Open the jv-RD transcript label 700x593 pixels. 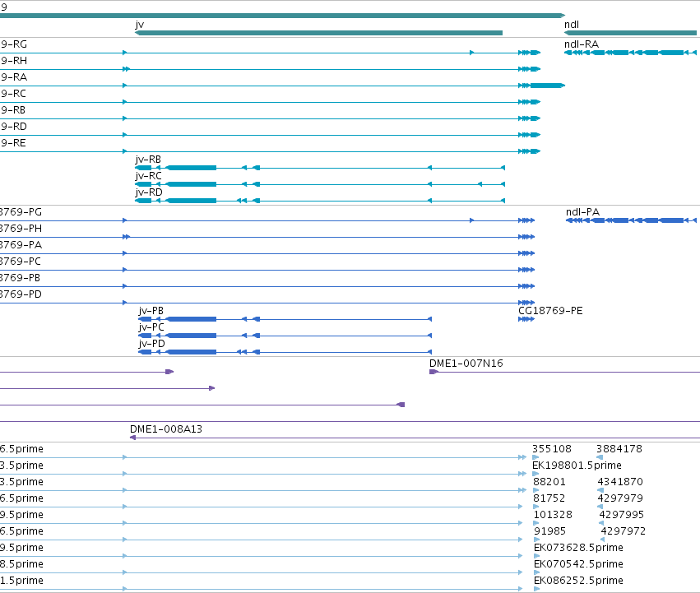coord(149,192)
